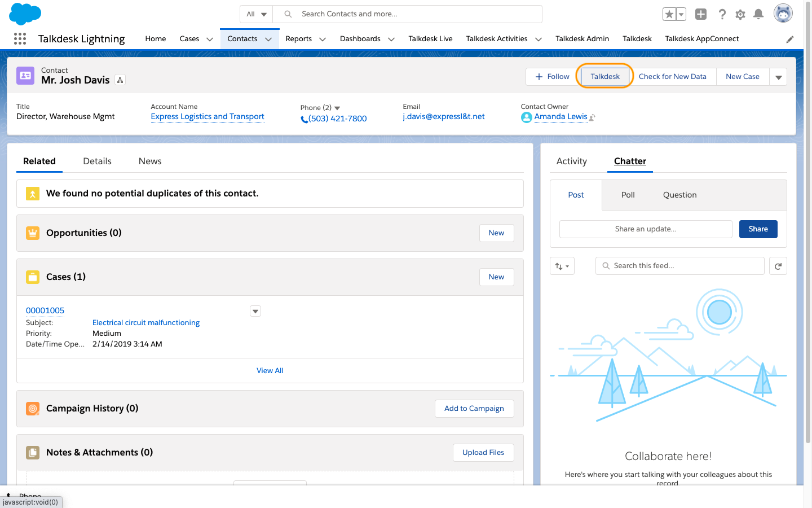Click New in Cases section

(497, 277)
